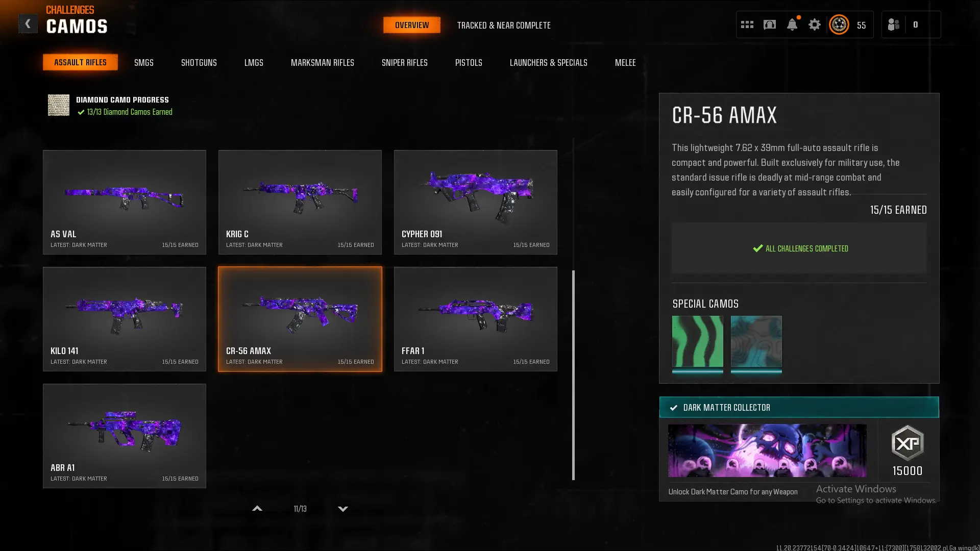The height and width of the screenshot is (551, 980).
Task: Page up with the up chevron
Action: point(257,509)
